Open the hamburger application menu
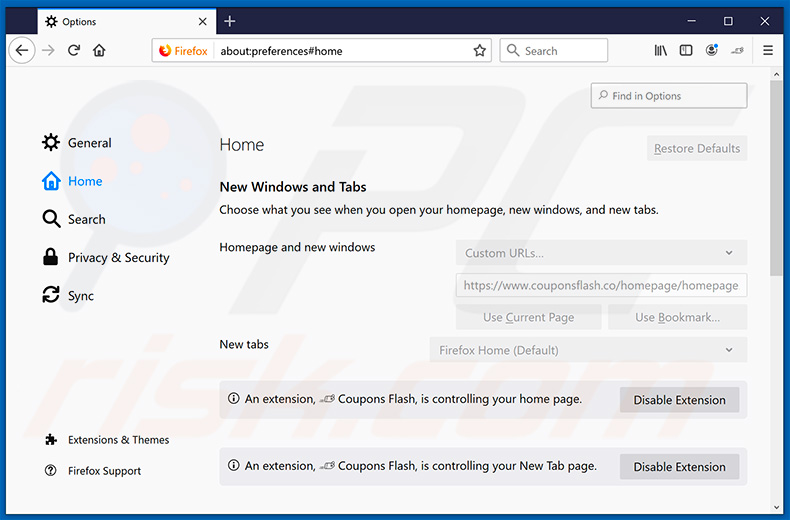 point(768,51)
